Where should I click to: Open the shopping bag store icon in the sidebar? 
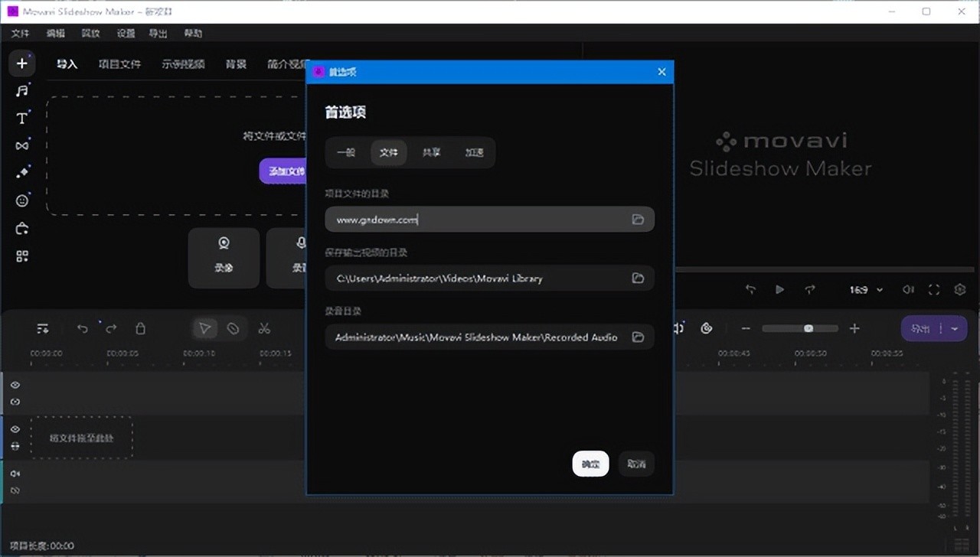coord(22,228)
